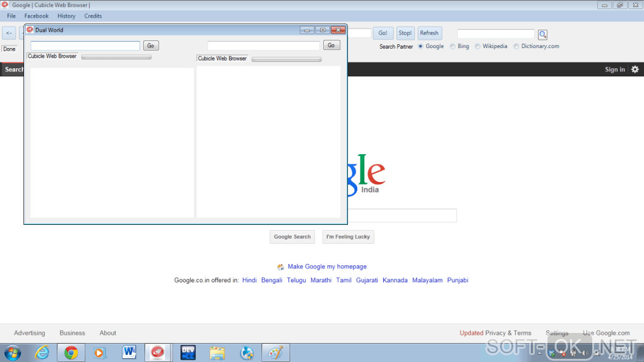This screenshot has height=362, width=644.
Task: Open the Credits menu
Action: coord(93,16)
